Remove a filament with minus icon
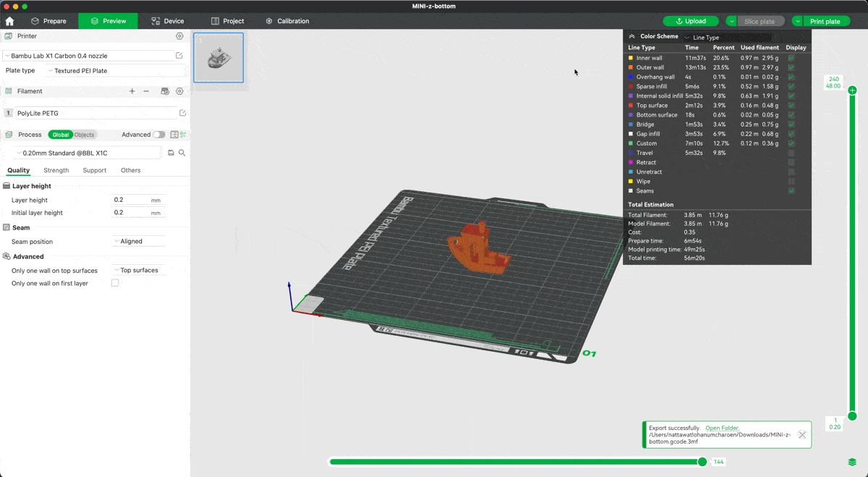The height and width of the screenshot is (477, 868). (146, 91)
